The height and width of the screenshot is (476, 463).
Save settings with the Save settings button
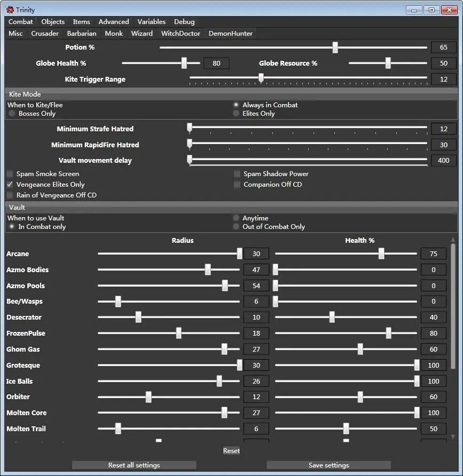(329, 465)
